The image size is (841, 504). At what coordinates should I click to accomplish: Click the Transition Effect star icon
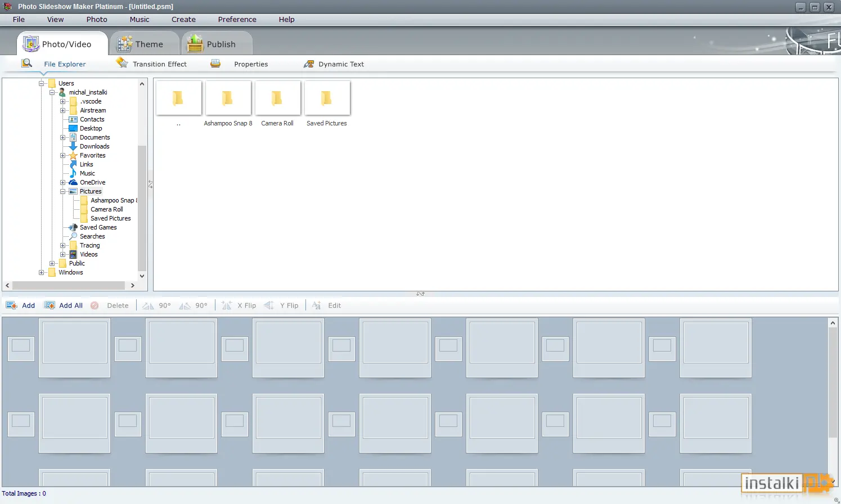(x=122, y=63)
